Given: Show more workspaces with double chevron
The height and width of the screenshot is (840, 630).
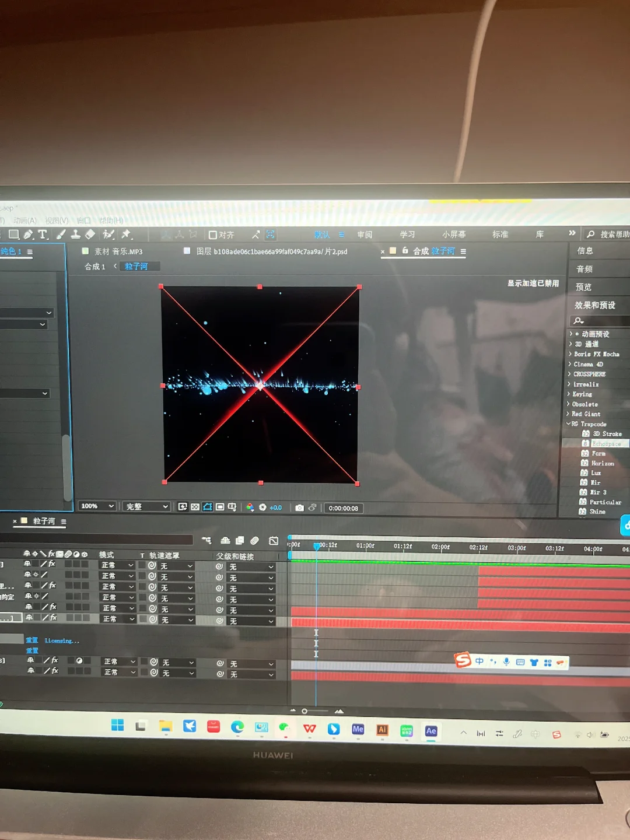Looking at the screenshot, I should coord(572,233).
